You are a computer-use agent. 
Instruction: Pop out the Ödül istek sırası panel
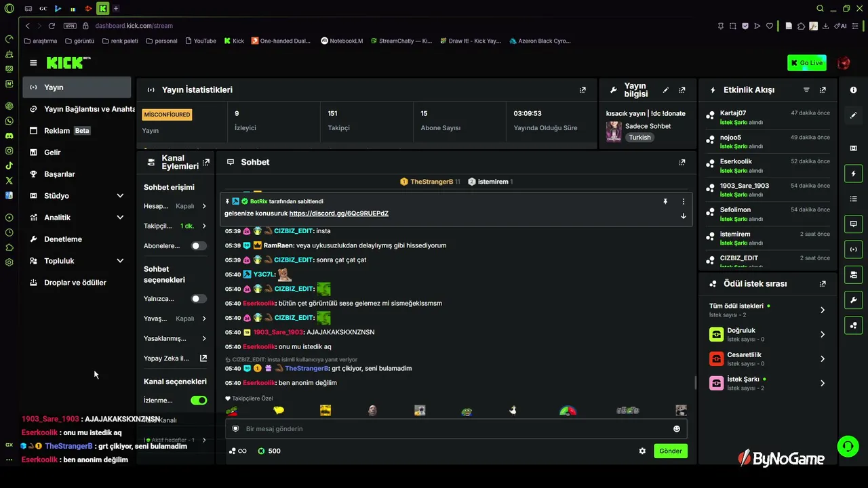(823, 284)
